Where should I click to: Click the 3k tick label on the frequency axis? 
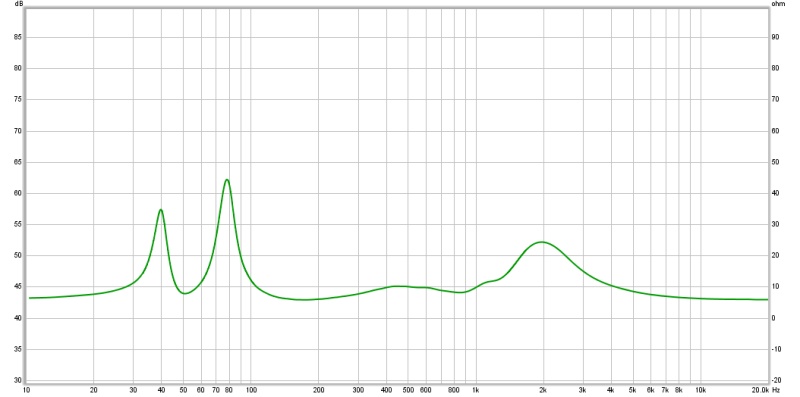tap(583, 390)
